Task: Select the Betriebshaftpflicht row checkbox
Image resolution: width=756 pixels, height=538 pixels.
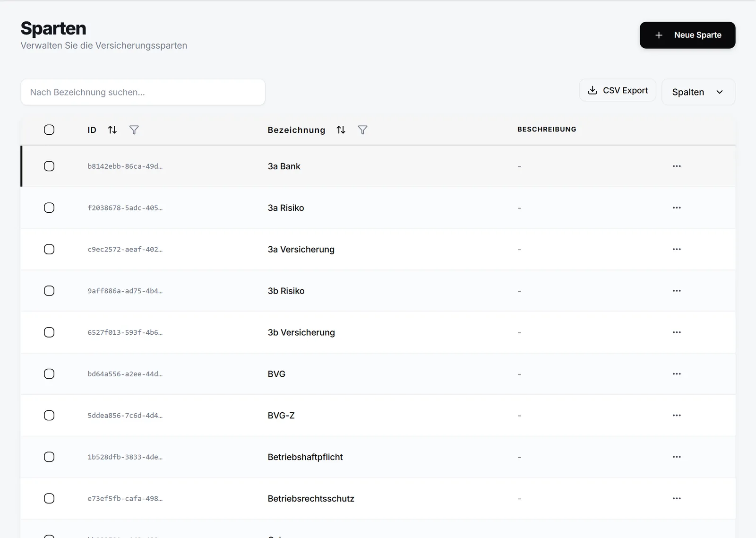Action: pos(49,457)
